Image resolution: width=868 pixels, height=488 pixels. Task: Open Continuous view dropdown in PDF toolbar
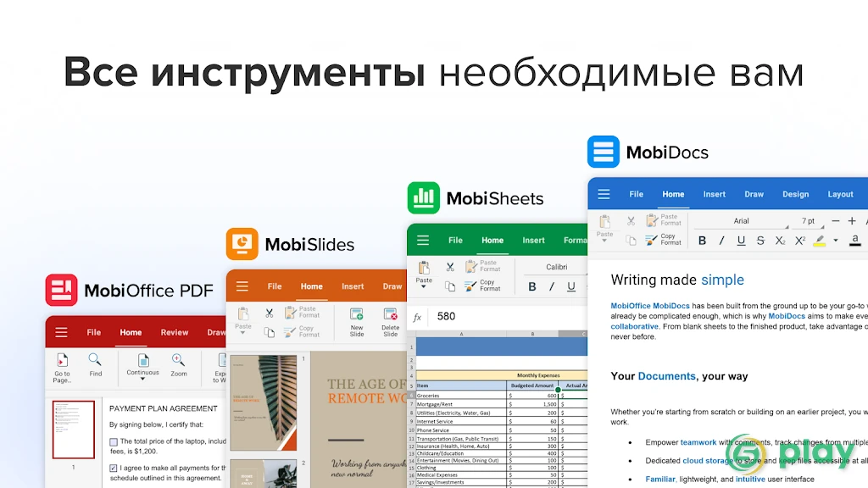pyautogui.click(x=142, y=368)
